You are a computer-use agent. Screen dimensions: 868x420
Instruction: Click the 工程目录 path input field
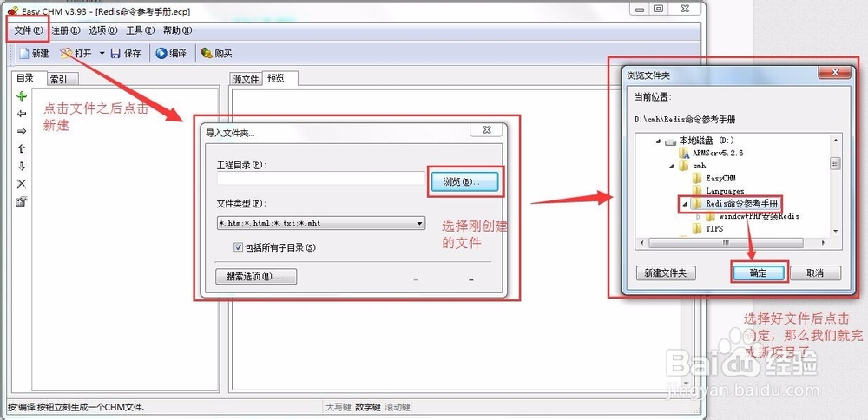[x=321, y=178]
